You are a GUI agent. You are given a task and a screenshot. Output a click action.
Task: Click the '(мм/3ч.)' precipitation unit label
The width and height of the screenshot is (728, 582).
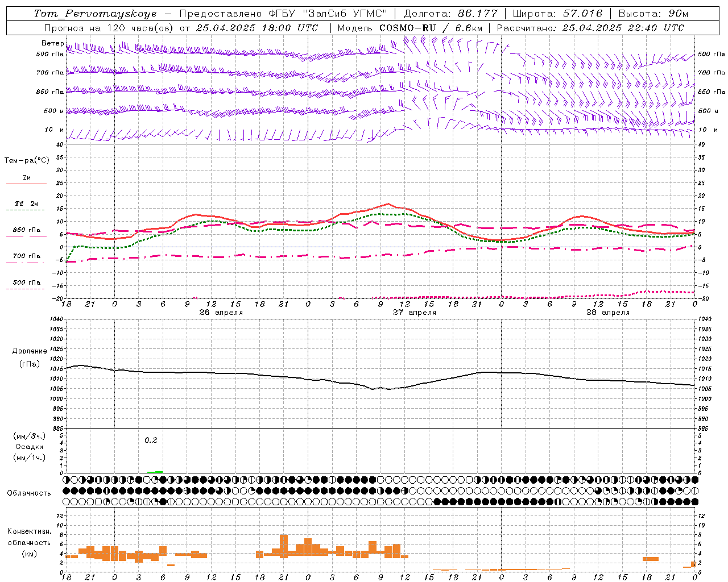30,436
